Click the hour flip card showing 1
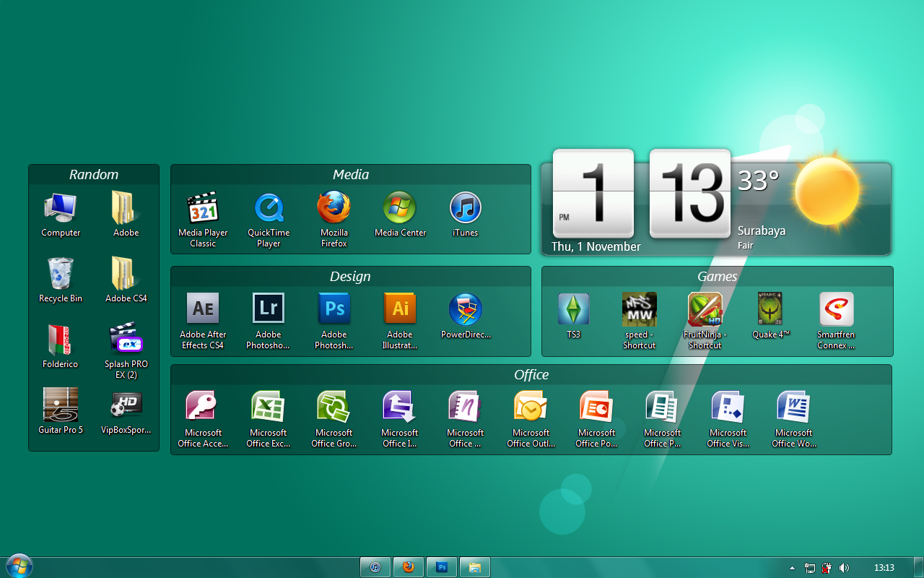The height and width of the screenshot is (578, 924). 593,193
